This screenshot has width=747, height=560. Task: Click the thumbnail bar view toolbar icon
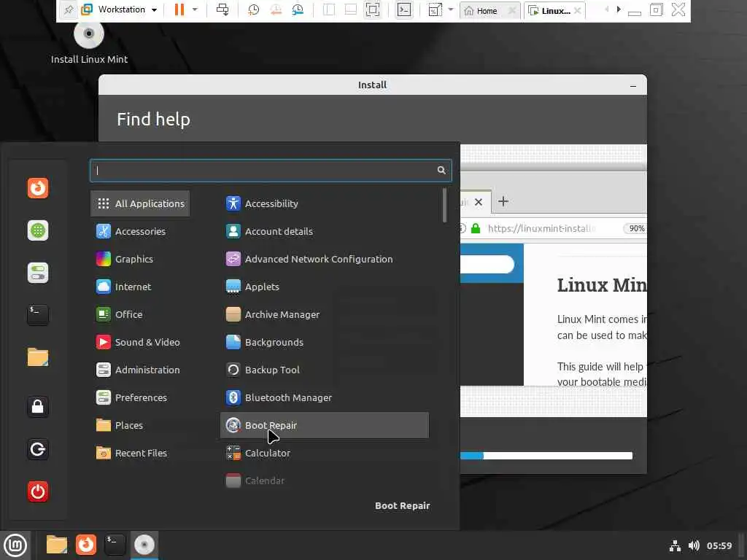pos(351,9)
